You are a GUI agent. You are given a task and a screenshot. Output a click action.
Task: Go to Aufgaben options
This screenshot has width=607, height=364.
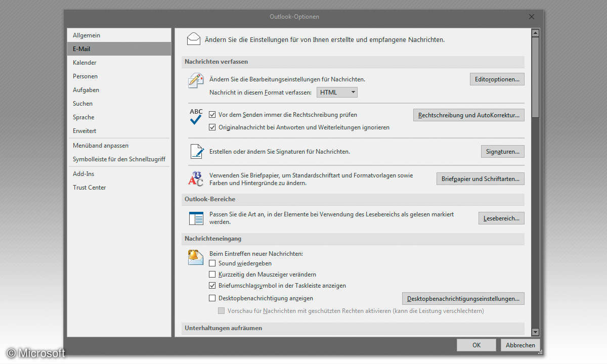coord(119,90)
